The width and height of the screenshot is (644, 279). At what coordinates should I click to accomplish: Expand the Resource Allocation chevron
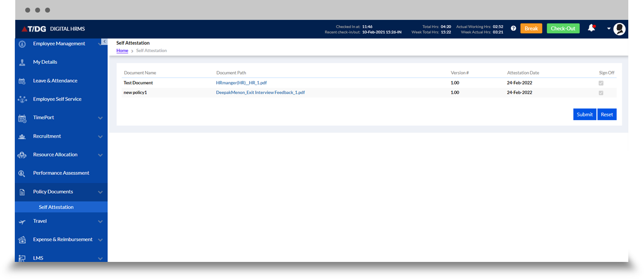click(x=100, y=155)
